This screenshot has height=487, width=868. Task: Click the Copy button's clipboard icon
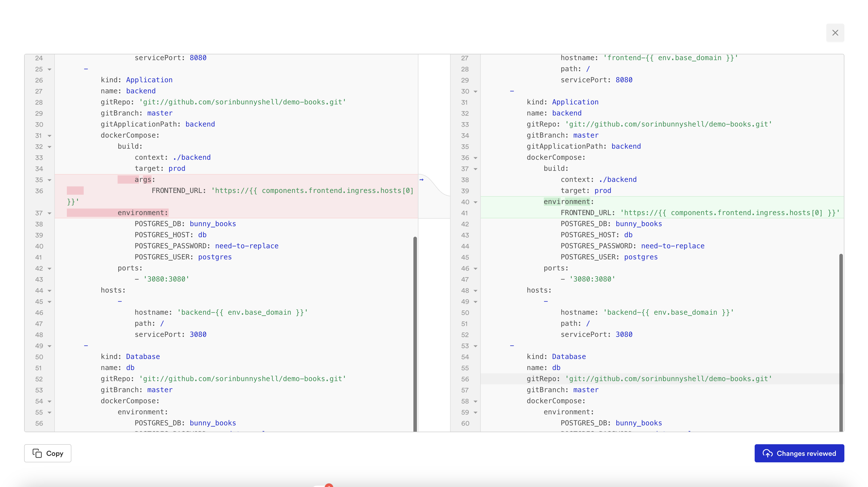[x=37, y=453]
